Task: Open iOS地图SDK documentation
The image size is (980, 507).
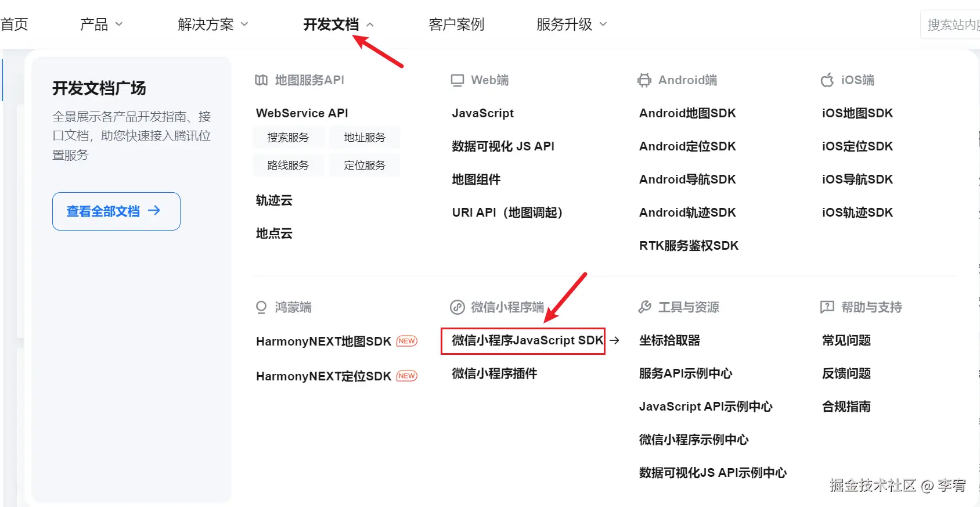Action: click(858, 113)
